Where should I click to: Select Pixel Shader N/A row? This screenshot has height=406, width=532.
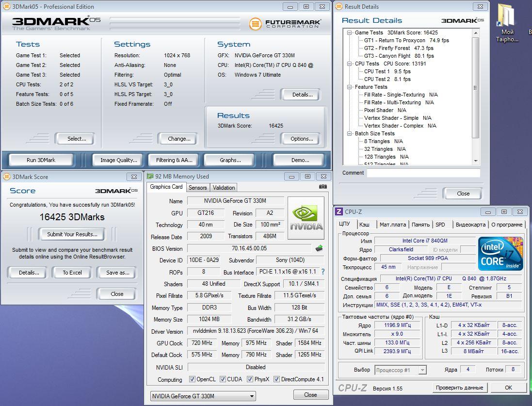[385, 110]
